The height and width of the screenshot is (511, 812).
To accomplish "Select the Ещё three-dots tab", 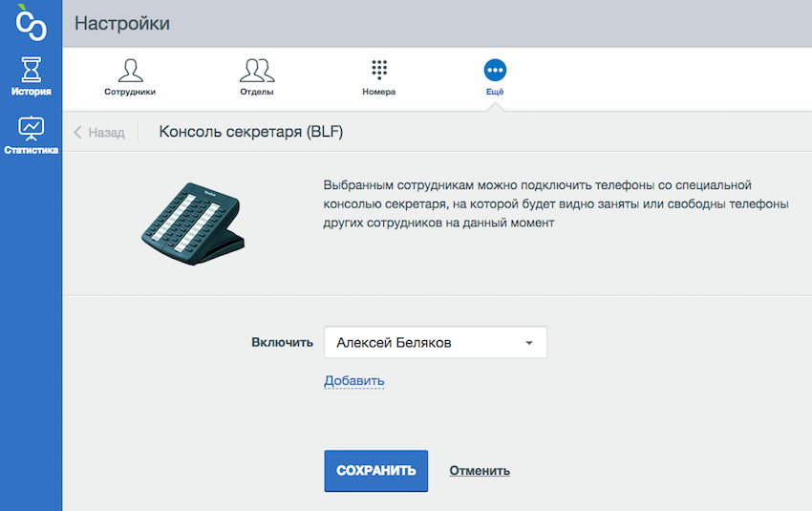I will (x=495, y=77).
